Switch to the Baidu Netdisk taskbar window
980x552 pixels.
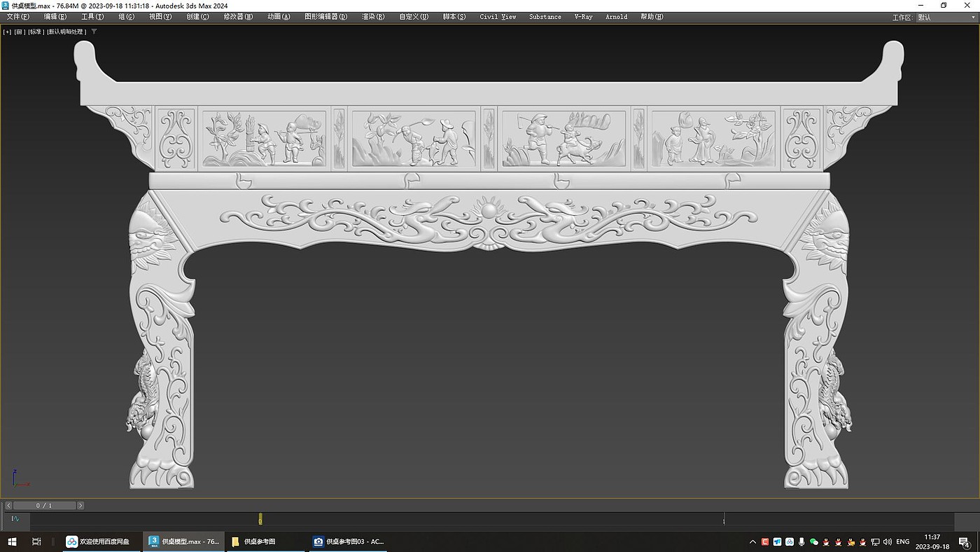coord(98,541)
